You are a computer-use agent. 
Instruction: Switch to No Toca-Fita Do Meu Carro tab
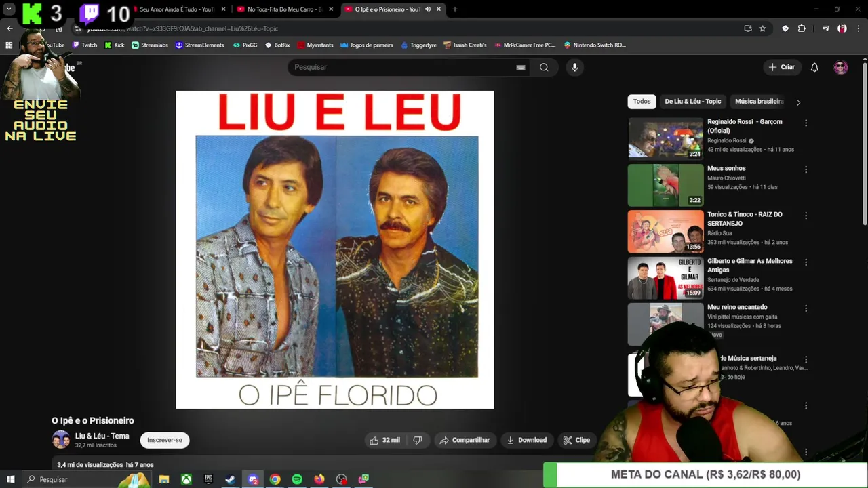284,9
